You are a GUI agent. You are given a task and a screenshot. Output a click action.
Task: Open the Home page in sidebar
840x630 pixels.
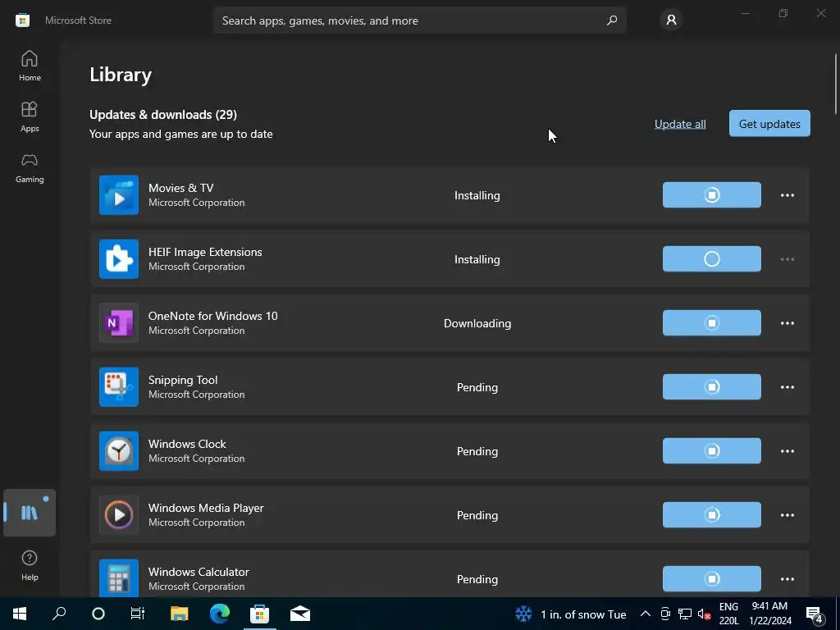30,66
